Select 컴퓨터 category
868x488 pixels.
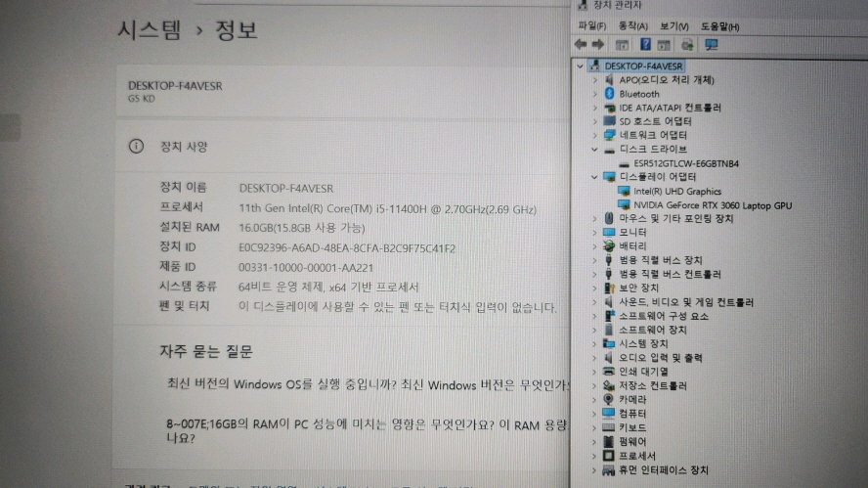[x=632, y=414]
